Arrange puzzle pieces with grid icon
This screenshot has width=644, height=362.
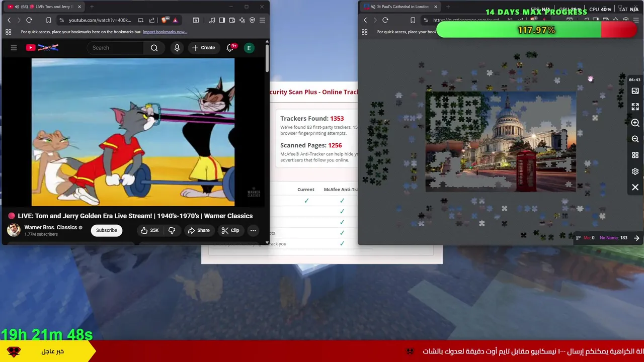coord(635,155)
